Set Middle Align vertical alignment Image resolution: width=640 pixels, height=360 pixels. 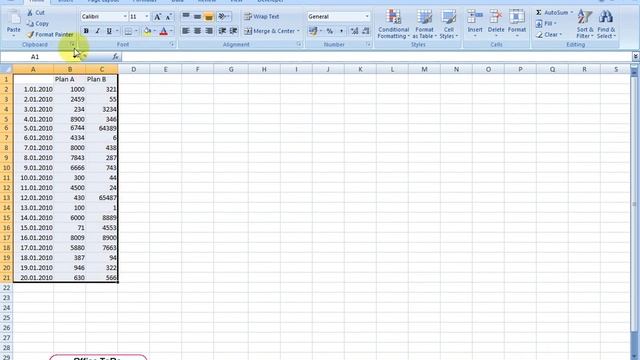[197, 17]
